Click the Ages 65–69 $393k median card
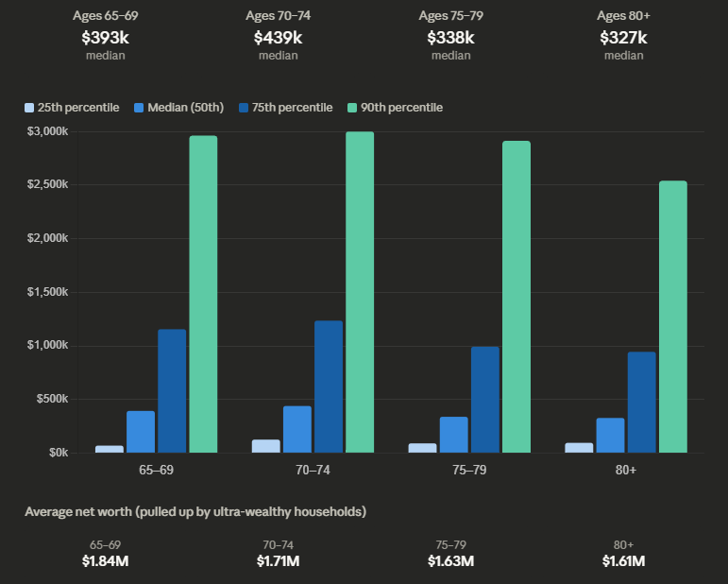The image size is (728, 584). 104,36
